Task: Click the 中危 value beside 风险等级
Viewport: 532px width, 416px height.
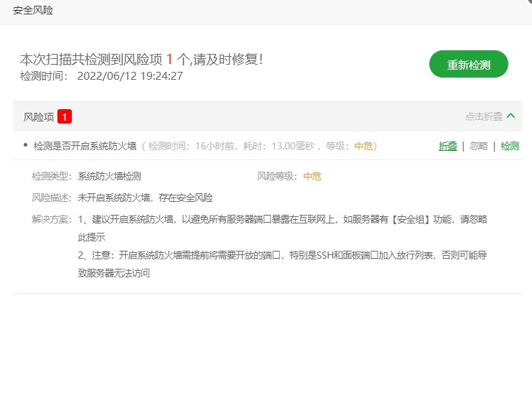Action: (x=312, y=176)
